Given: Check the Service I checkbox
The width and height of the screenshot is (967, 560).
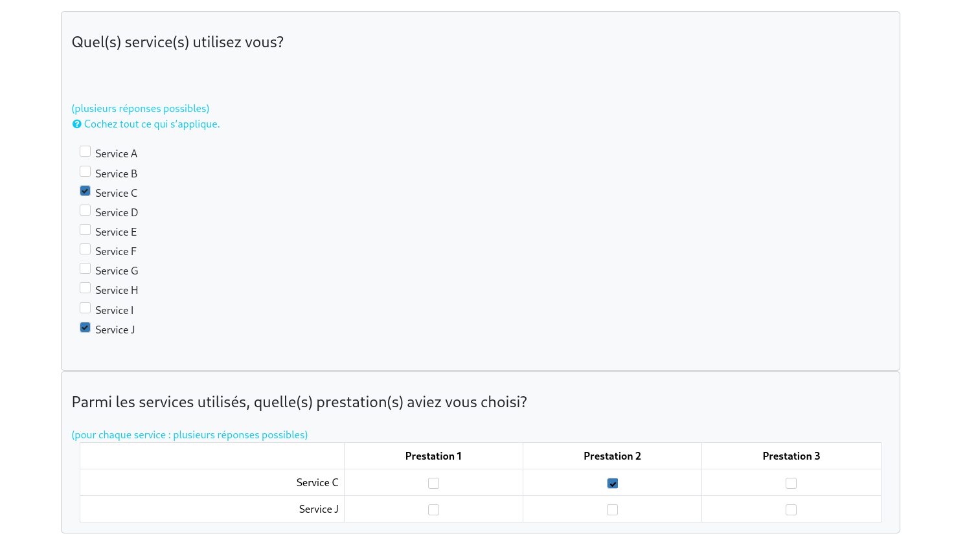Looking at the screenshot, I should point(85,308).
